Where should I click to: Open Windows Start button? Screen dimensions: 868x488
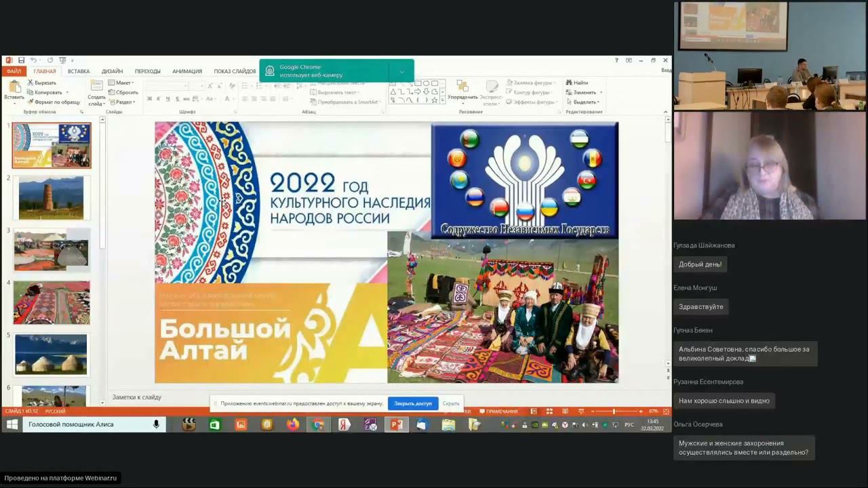click(12, 424)
